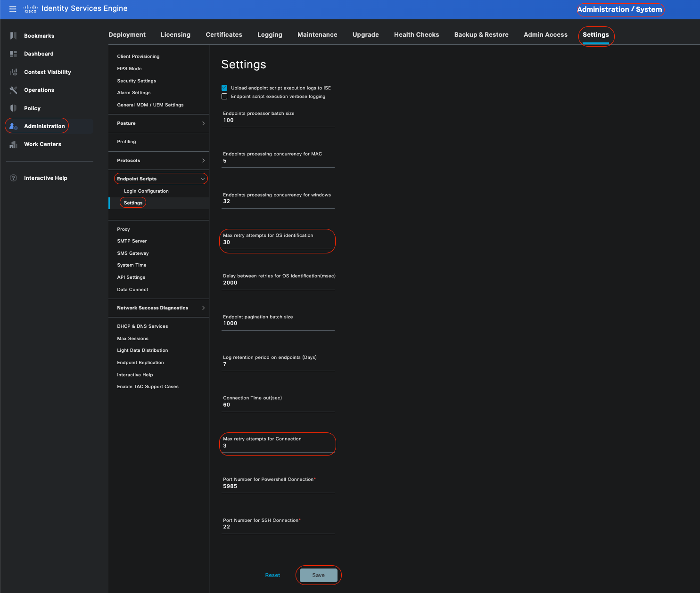The width and height of the screenshot is (700, 593).
Task: Click Max retry attempts for Connection field
Action: (278, 446)
